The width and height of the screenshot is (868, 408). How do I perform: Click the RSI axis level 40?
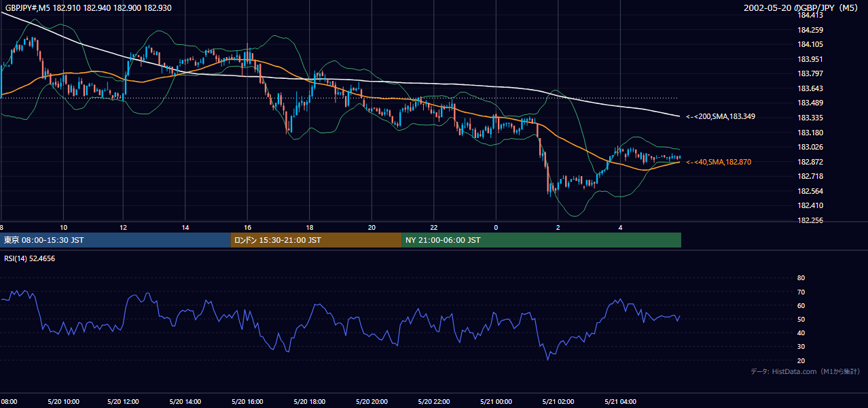pos(801,333)
